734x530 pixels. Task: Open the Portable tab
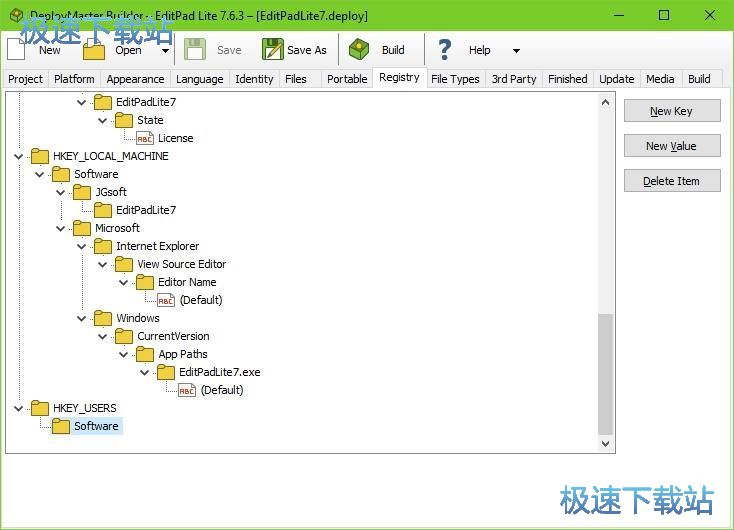point(347,79)
